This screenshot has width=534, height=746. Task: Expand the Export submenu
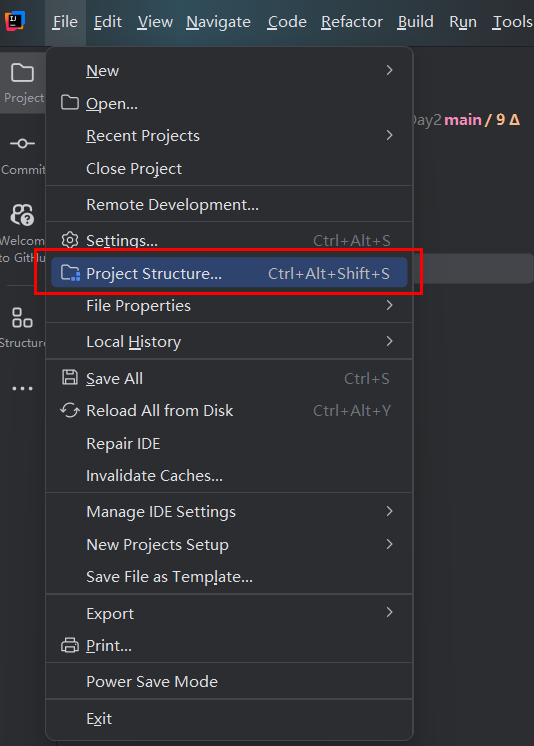[227, 613]
